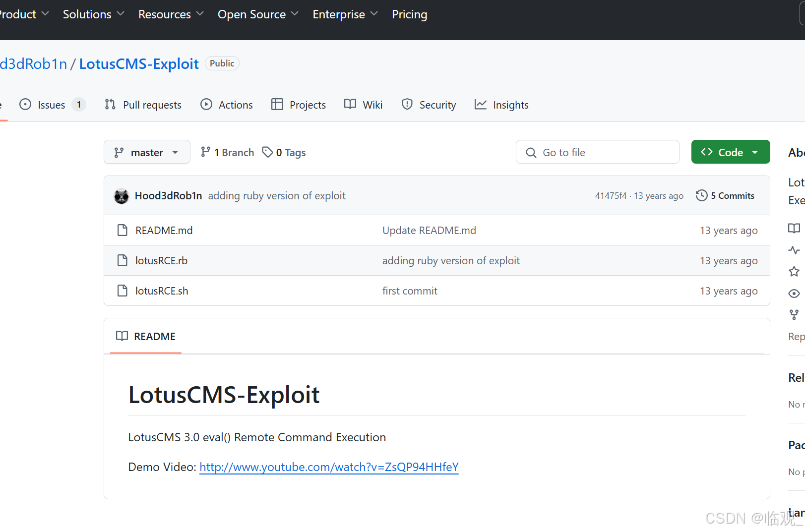Click the Projects table icon

[277, 104]
